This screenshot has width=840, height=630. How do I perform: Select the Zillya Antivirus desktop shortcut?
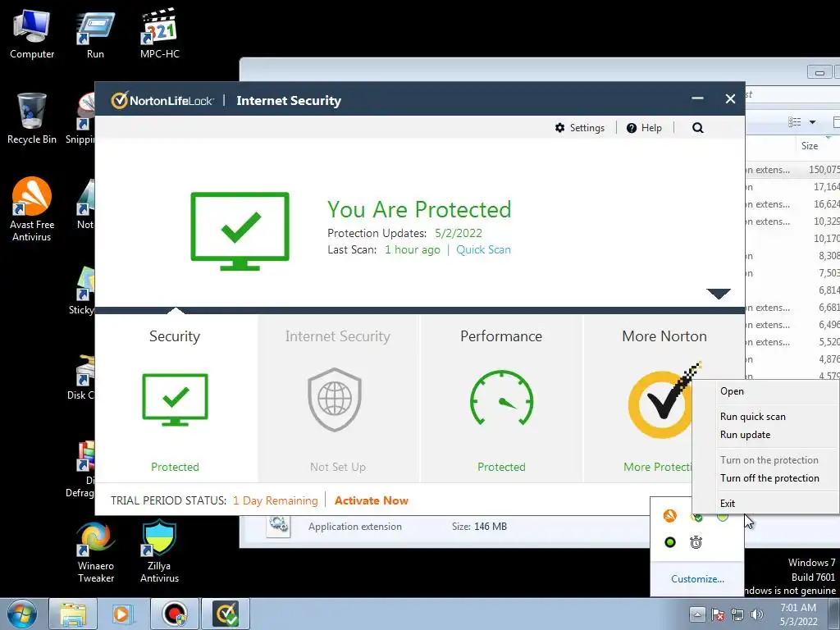click(x=160, y=552)
